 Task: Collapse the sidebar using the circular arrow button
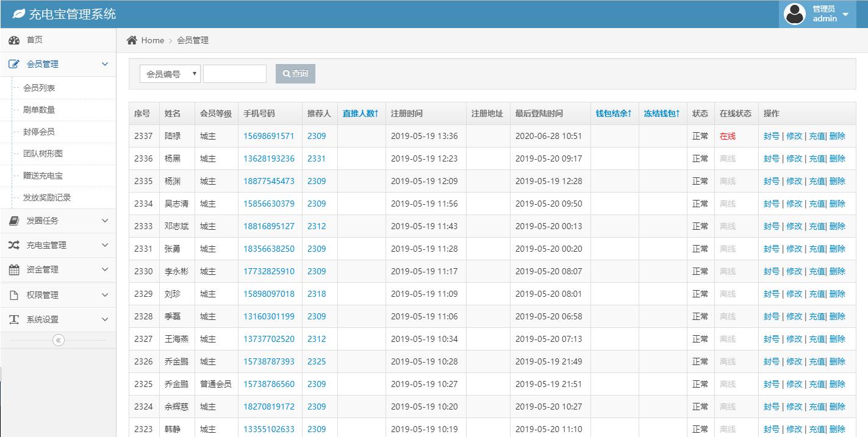point(58,340)
